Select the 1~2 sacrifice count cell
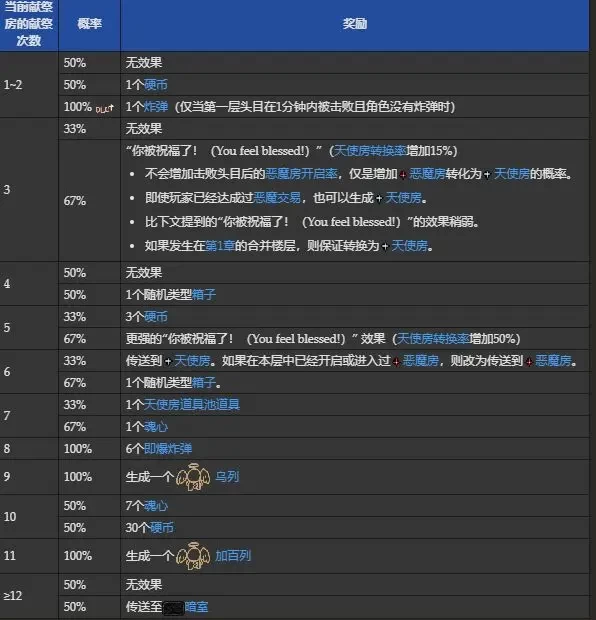 click(29, 85)
